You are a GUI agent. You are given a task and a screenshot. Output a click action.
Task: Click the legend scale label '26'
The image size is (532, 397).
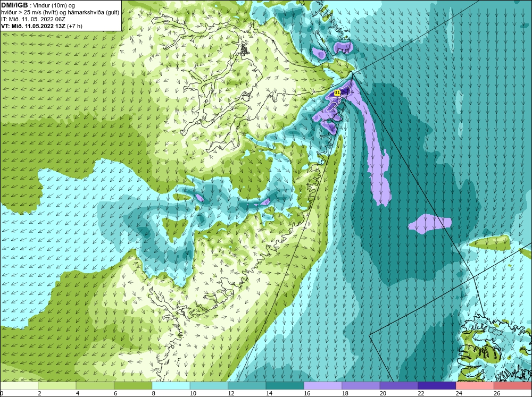(x=497, y=393)
